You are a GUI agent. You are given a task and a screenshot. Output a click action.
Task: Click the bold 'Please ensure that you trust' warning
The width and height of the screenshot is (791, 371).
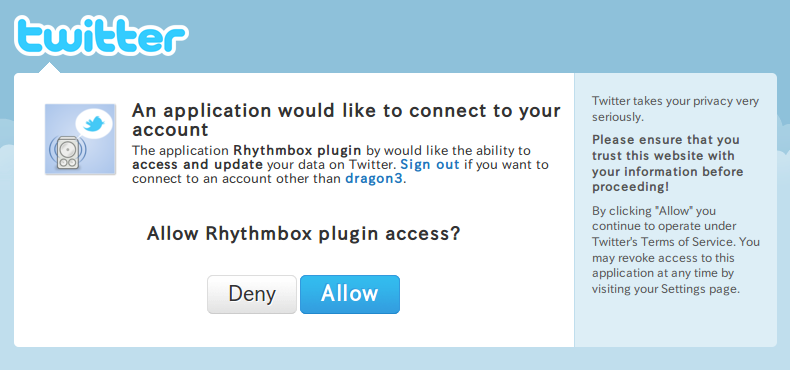(x=667, y=163)
